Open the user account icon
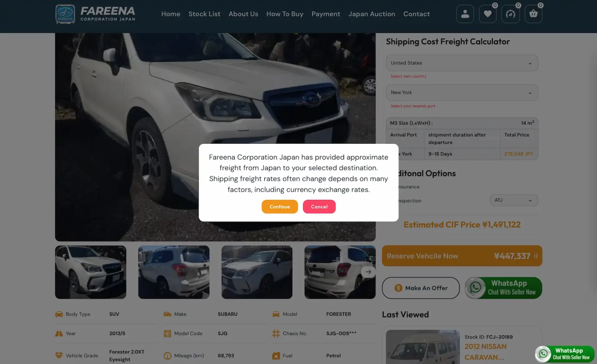This screenshot has height=364, width=597. click(465, 14)
